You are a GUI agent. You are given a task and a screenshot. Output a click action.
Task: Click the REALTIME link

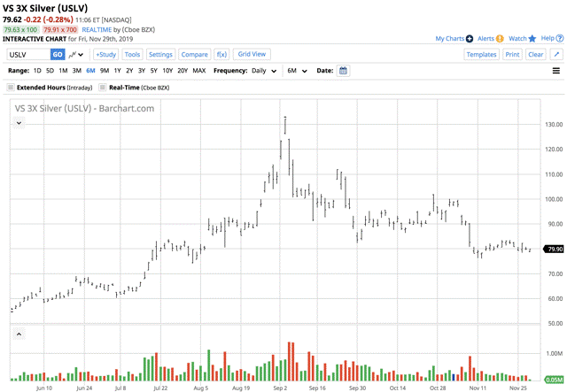pos(97,29)
